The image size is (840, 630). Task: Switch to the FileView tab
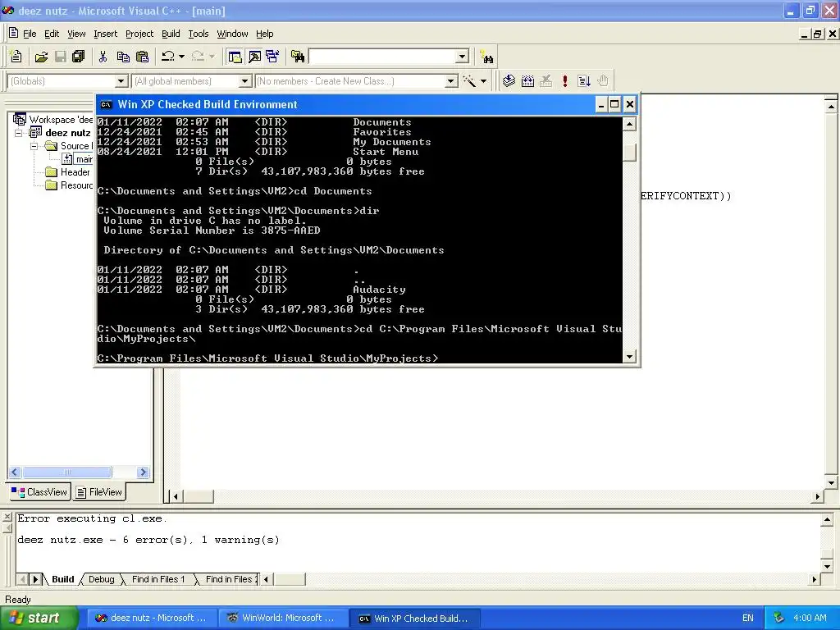99,492
